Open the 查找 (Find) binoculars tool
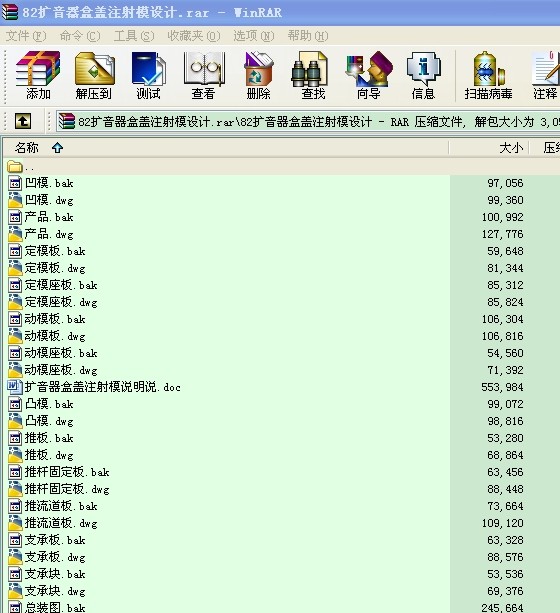Viewport: 560px width, 613px height. coord(313,75)
